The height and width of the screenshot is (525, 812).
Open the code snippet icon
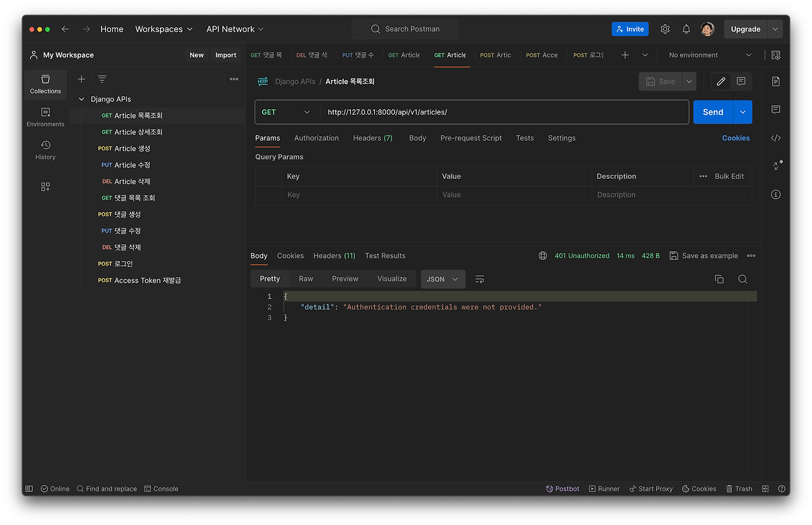click(776, 138)
